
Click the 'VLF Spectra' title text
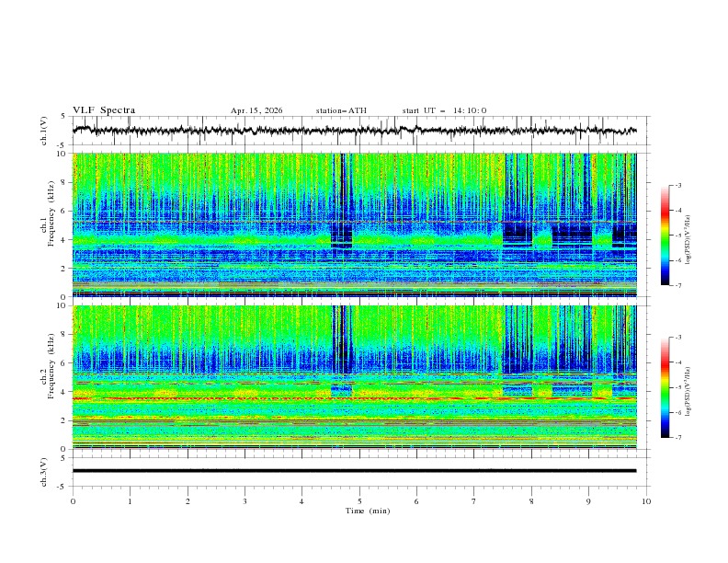[x=104, y=110]
